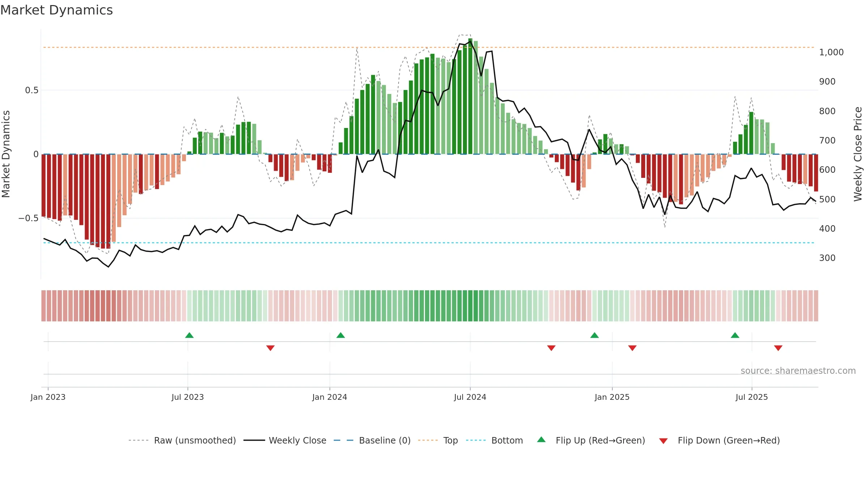Click the 900 price axis label
Screen dimensions: 868x488
pyautogui.click(x=827, y=81)
